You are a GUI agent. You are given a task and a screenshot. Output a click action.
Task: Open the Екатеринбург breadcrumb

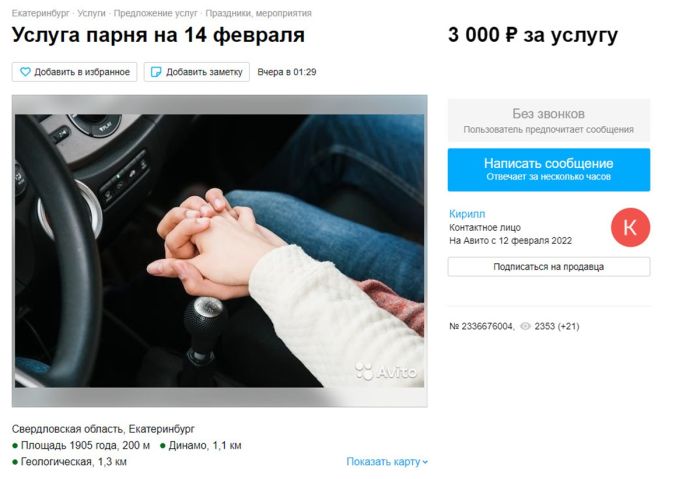pos(41,13)
